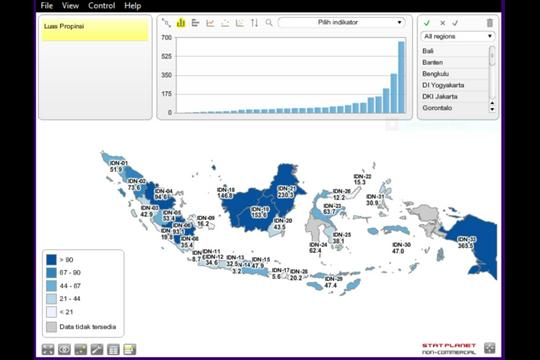This screenshot has height=360, width=540.
Task: Click the < 21 legend swatch
Action: pyautogui.click(x=51, y=312)
